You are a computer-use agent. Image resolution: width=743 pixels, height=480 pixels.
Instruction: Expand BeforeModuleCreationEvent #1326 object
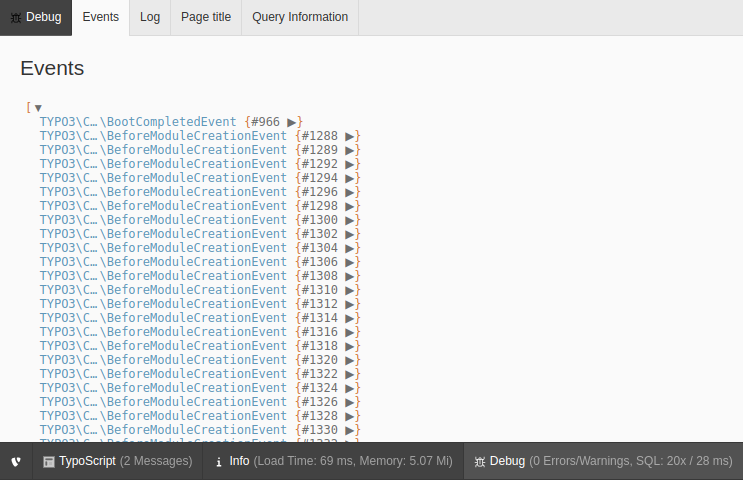[x=350, y=402]
